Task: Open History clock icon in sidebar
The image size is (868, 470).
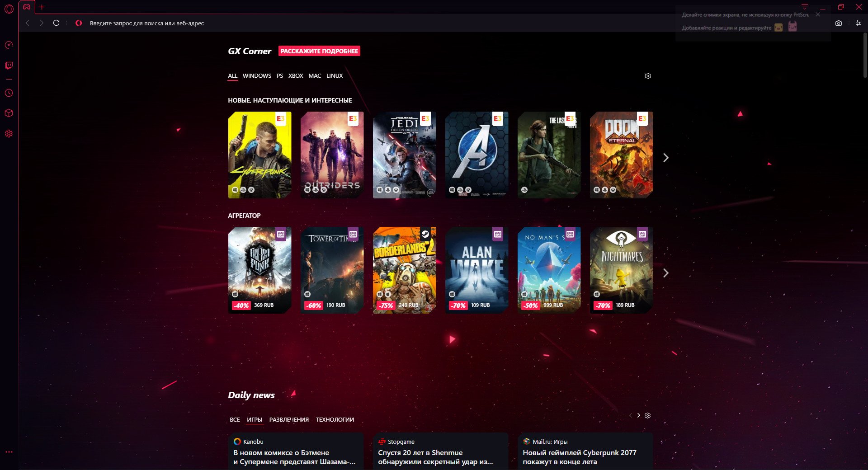Action: tap(9, 93)
